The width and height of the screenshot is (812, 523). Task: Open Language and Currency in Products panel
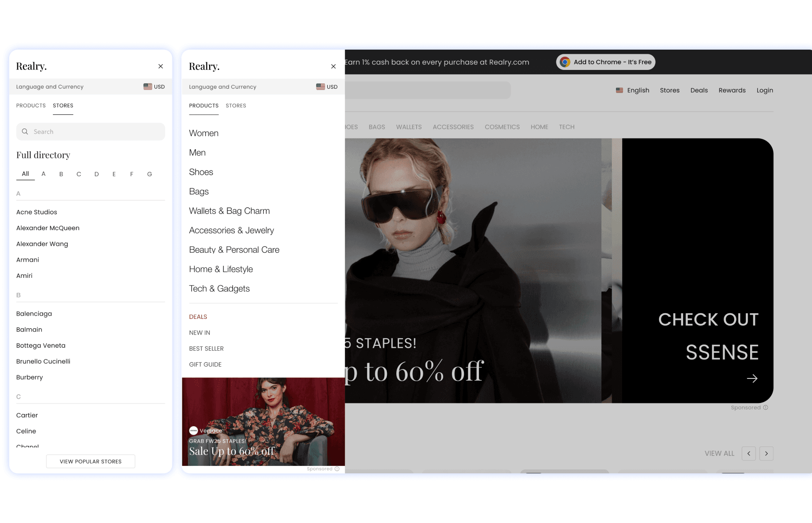pos(264,87)
